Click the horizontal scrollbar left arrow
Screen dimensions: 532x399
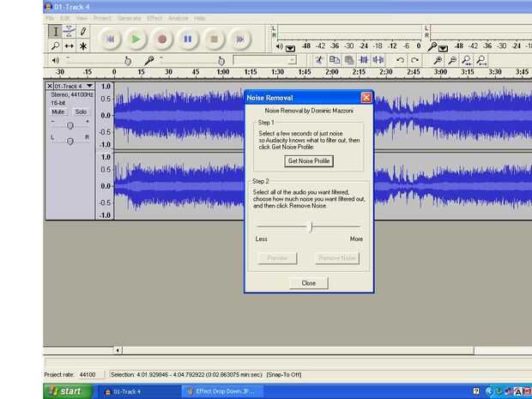118,350
